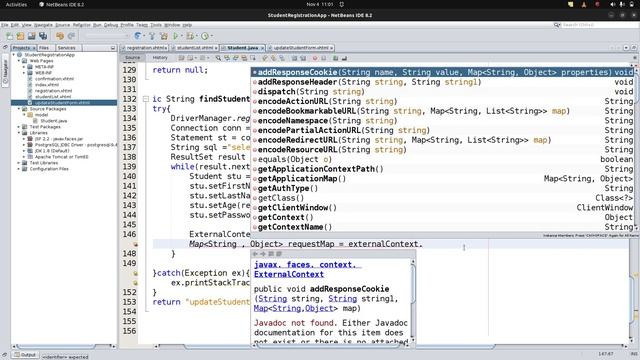Select addResponseHeader in the completion list
The width and height of the screenshot is (640, 360).
pyautogui.click(x=443, y=82)
